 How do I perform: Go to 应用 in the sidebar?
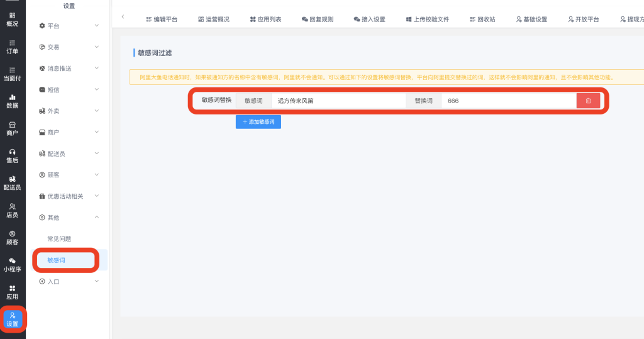[13, 292]
